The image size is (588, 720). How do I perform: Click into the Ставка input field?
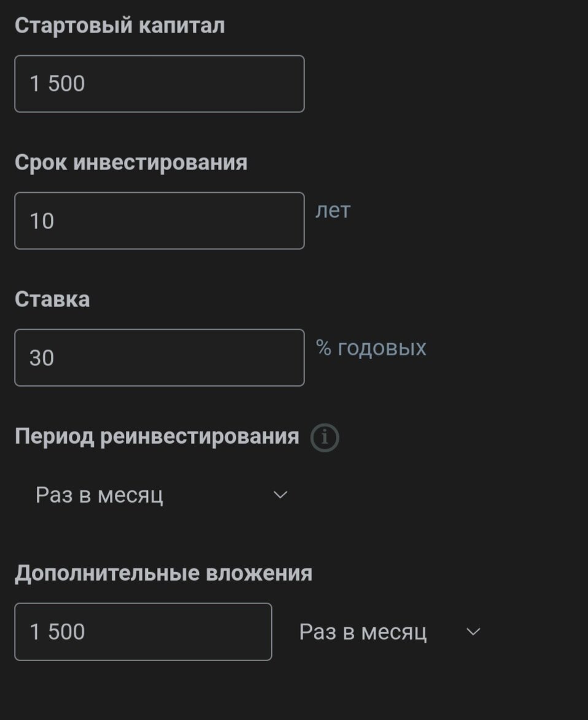coord(159,358)
